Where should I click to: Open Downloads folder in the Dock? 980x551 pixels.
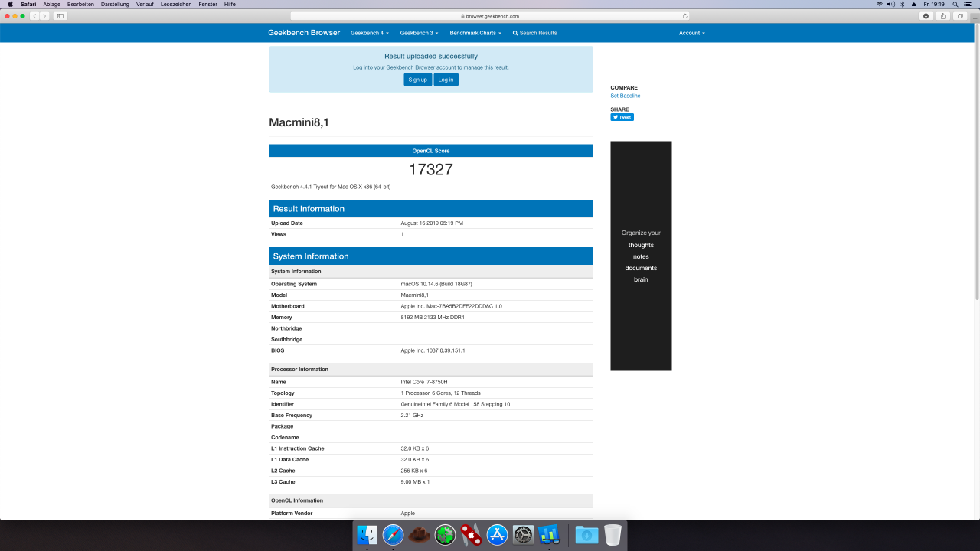[x=586, y=534]
